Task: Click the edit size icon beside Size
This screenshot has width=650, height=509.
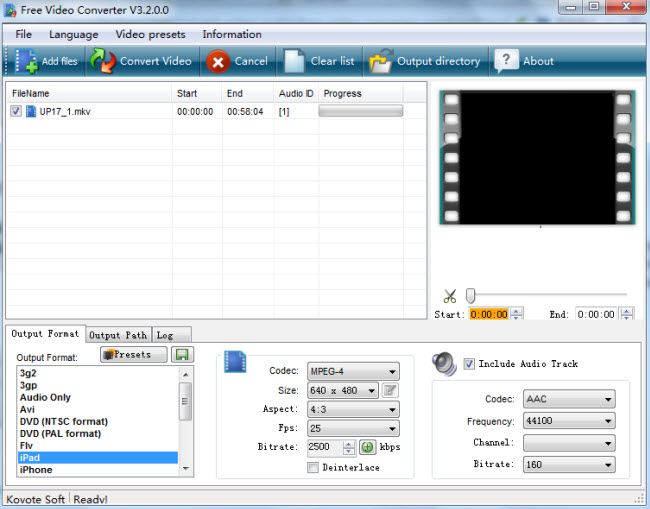Action: click(x=390, y=390)
